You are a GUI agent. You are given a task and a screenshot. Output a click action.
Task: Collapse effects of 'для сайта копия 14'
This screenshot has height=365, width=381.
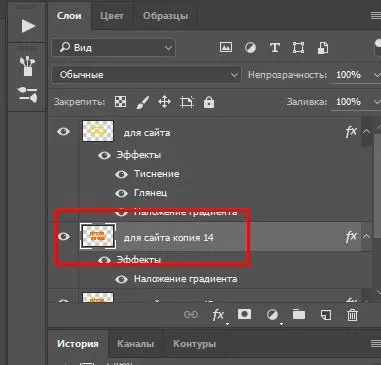point(366,236)
